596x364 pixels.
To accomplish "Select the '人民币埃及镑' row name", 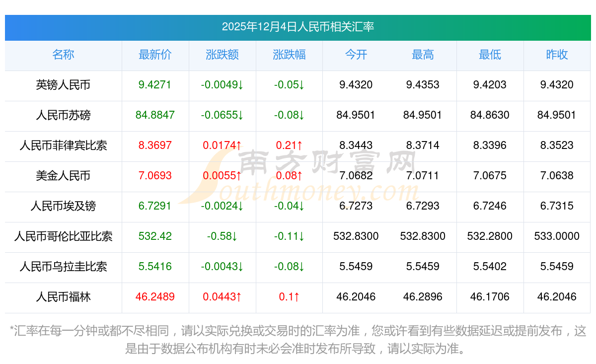I will [63, 206].
